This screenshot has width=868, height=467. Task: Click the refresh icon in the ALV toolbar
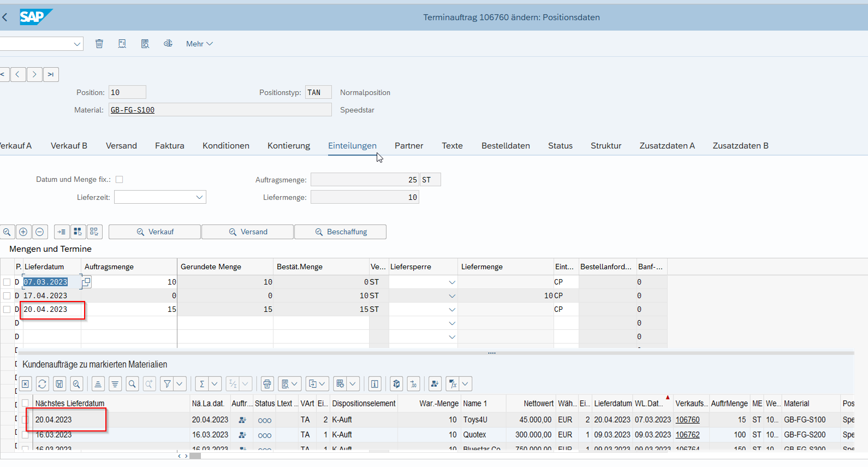[x=43, y=384]
